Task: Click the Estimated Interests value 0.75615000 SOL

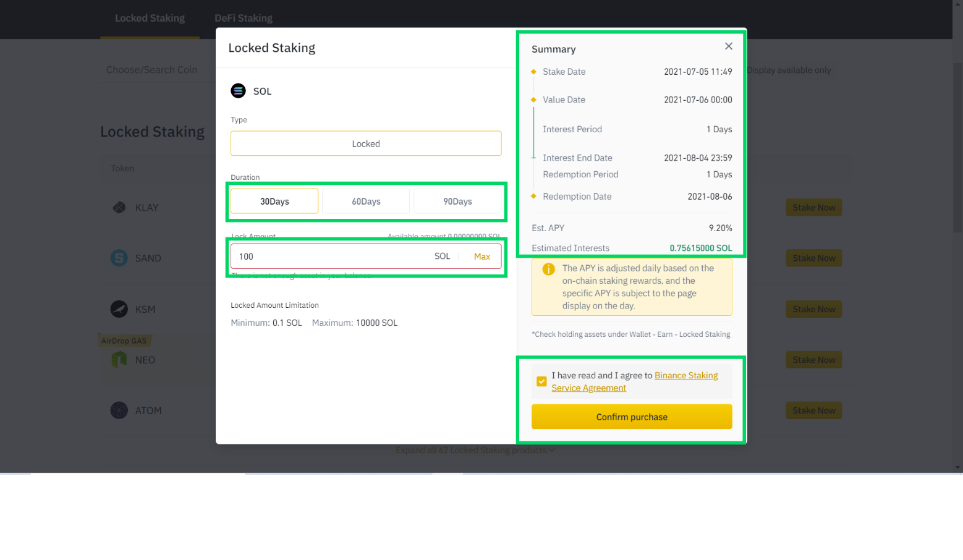Action: (701, 248)
